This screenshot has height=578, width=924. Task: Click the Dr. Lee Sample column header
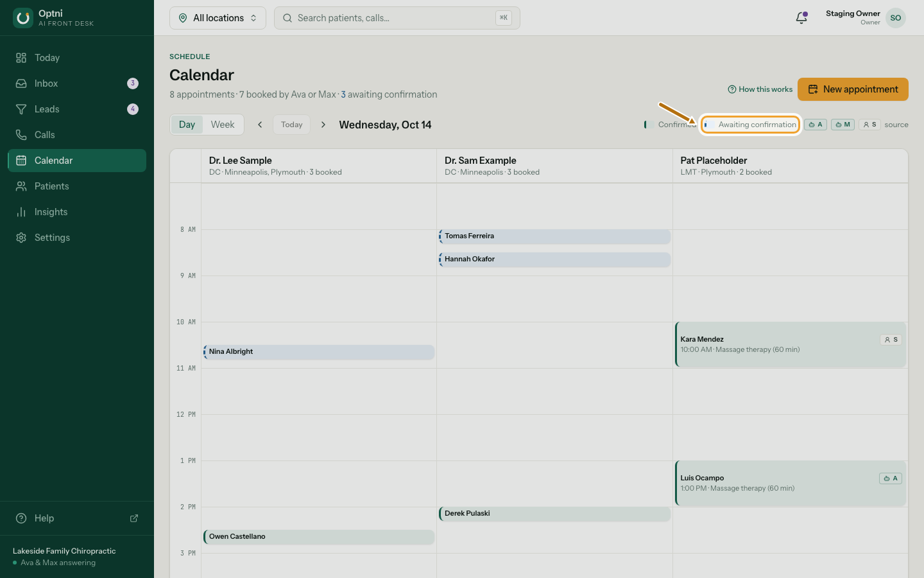click(319, 166)
